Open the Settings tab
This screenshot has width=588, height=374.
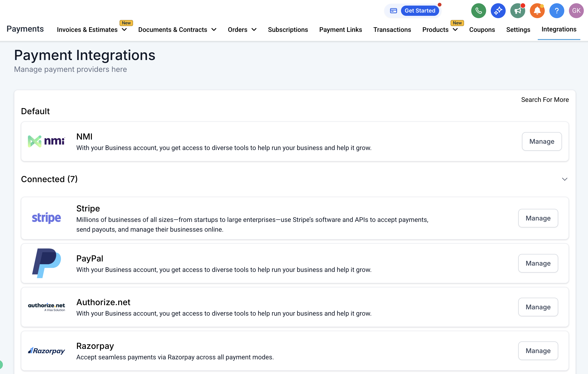pos(518,30)
